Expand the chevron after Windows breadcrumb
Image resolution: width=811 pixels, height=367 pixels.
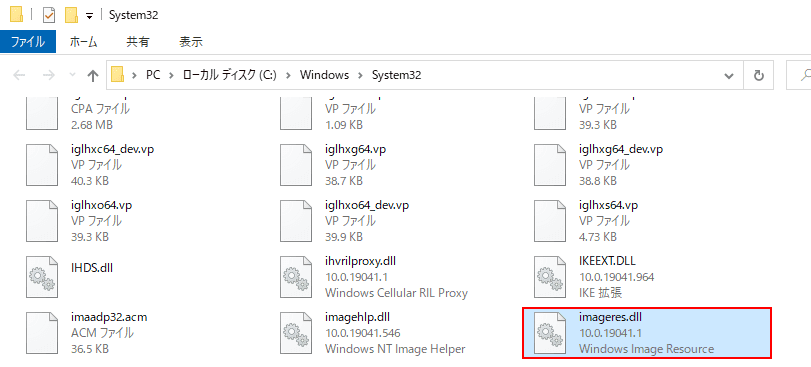361,75
